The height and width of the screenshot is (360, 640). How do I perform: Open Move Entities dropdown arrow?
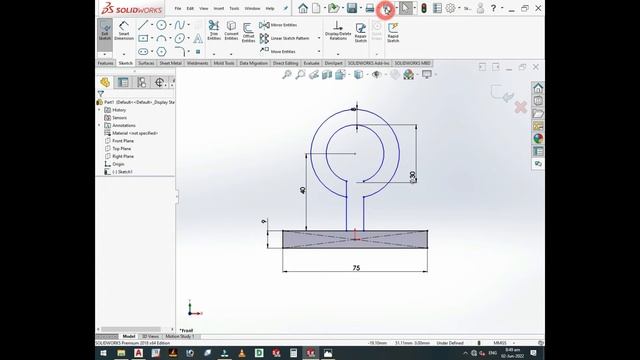pos(319,51)
